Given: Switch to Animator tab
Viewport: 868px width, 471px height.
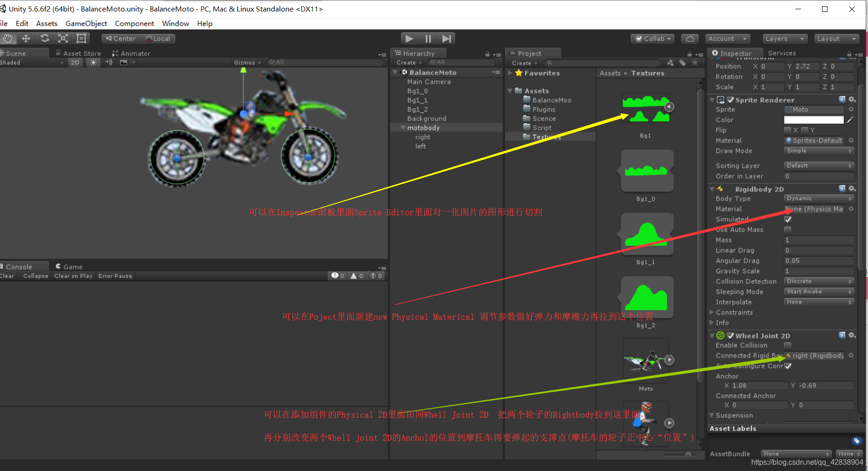Looking at the screenshot, I should 131,53.
